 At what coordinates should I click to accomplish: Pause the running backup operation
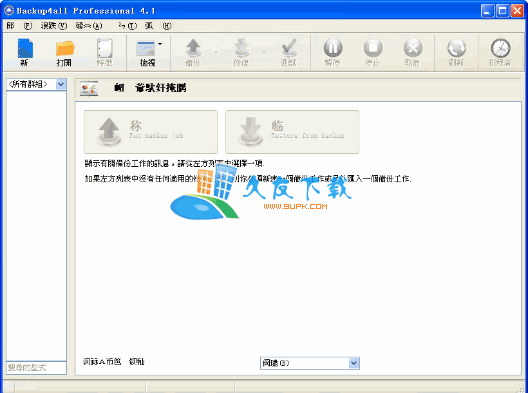click(333, 52)
